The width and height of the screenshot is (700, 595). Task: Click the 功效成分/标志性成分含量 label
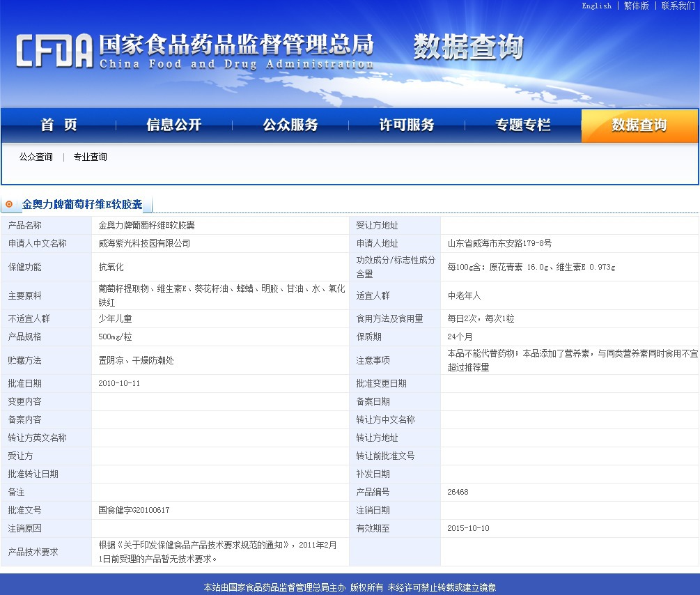pyautogui.click(x=396, y=267)
